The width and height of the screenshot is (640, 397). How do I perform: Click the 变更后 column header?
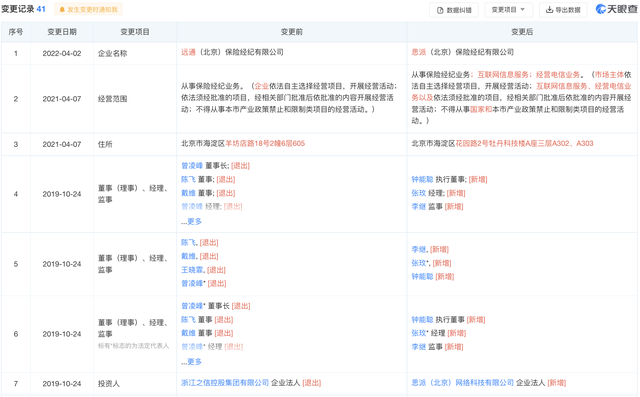click(522, 32)
